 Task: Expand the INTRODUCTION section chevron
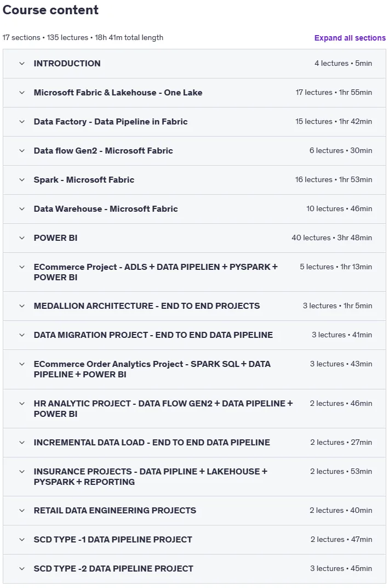22,64
